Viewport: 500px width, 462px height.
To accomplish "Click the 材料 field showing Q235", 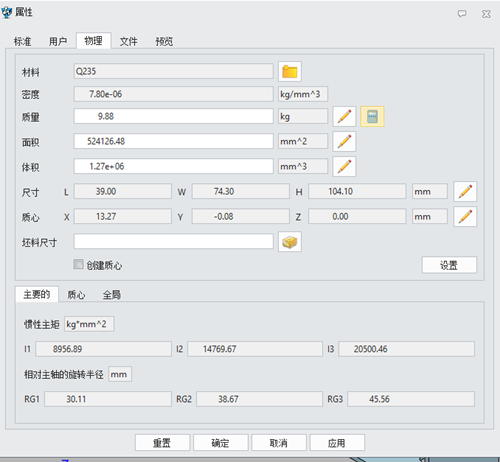I will (173, 71).
